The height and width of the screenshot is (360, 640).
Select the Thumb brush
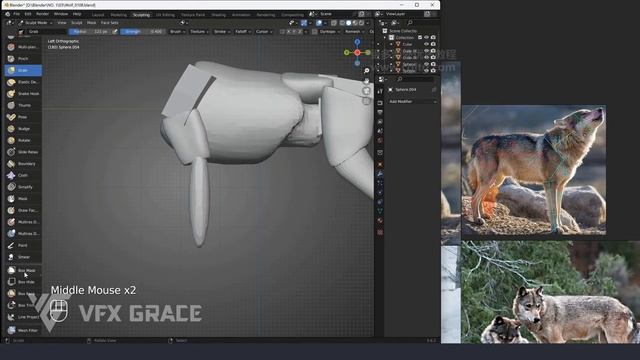[23, 105]
